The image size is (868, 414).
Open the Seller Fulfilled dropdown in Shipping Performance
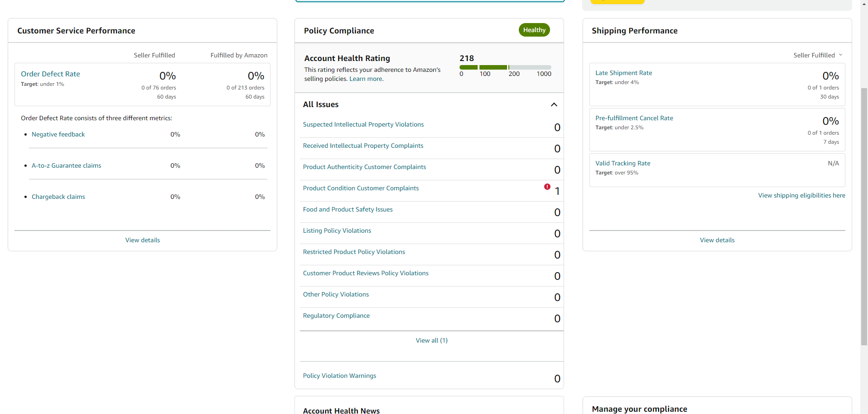click(818, 55)
